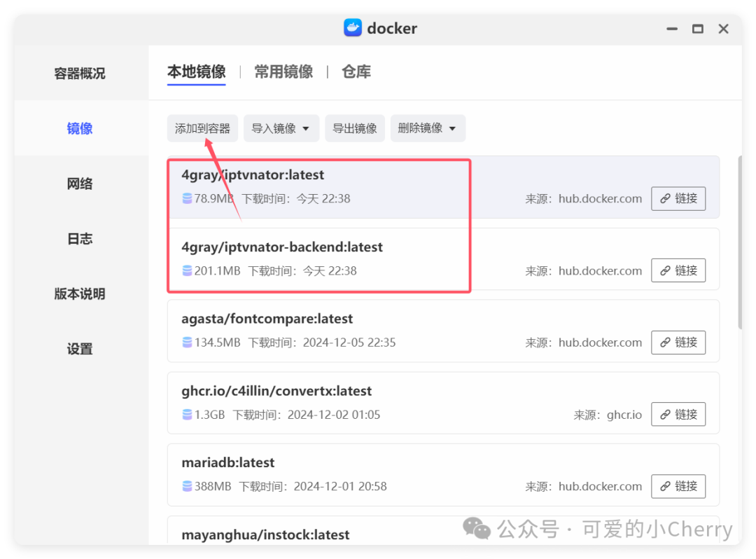Viewport: 756px width, 559px height.
Task: Click the 导出镜像 button
Action: tap(355, 128)
